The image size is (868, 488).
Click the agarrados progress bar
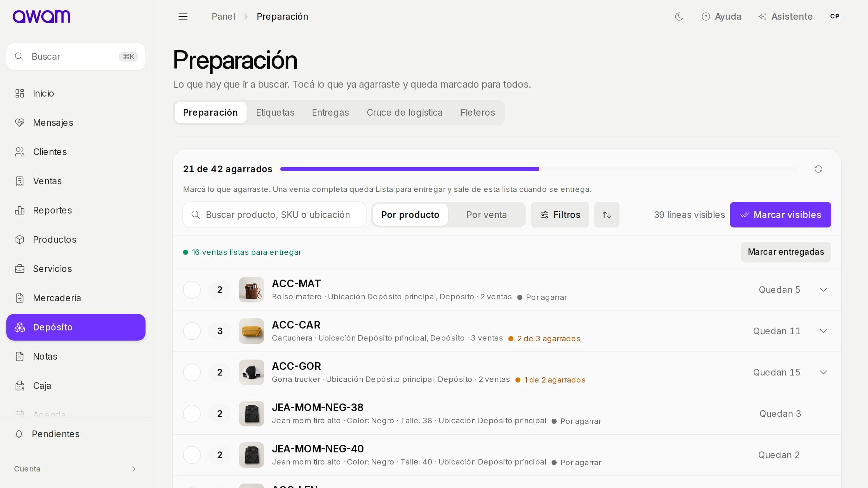coord(539,169)
